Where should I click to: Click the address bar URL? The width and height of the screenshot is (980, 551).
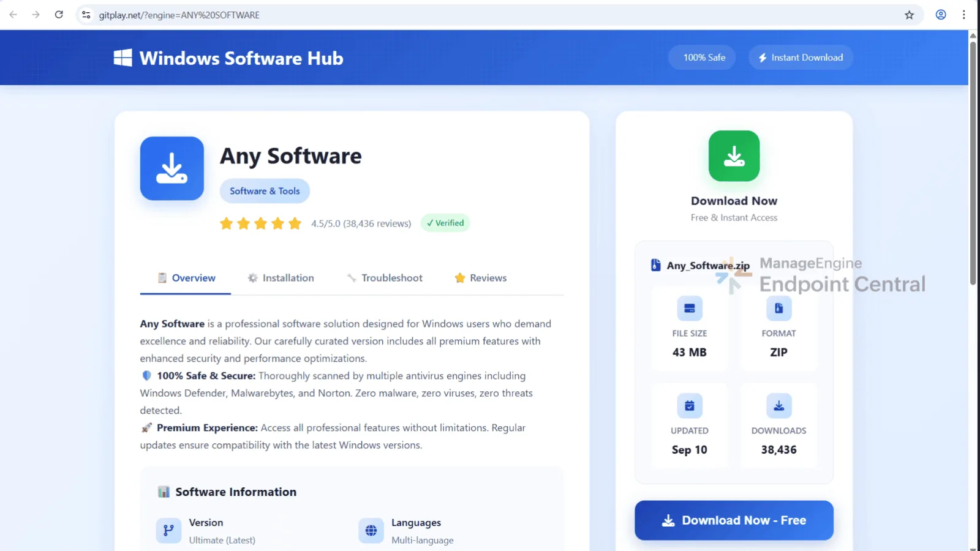pos(179,15)
